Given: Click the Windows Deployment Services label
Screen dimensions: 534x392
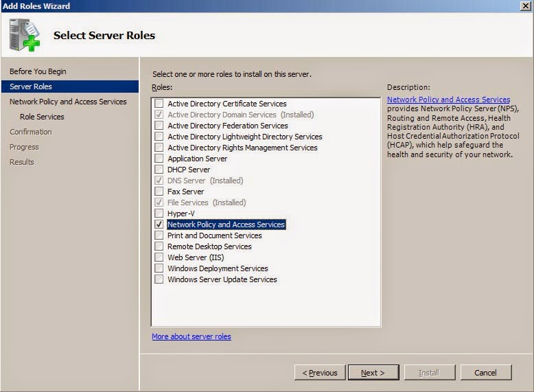Looking at the screenshot, I should [x=218, y=268].
